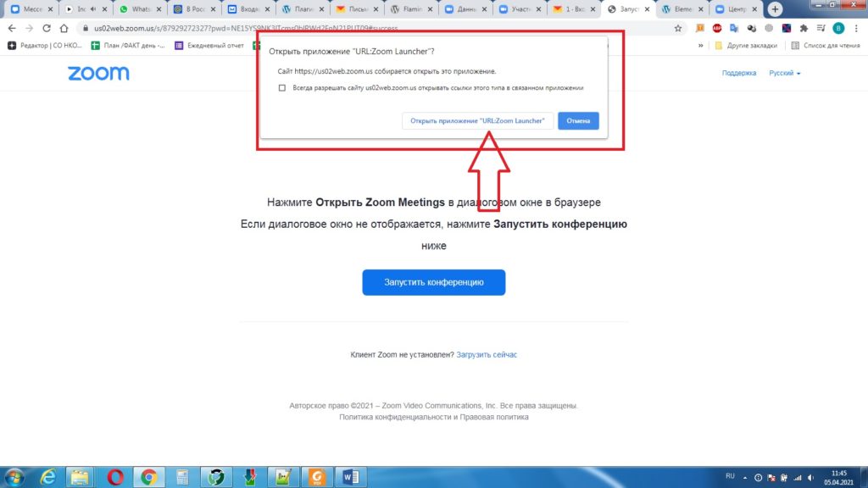Open the Chrome menu three-dots

coord(856,28)
